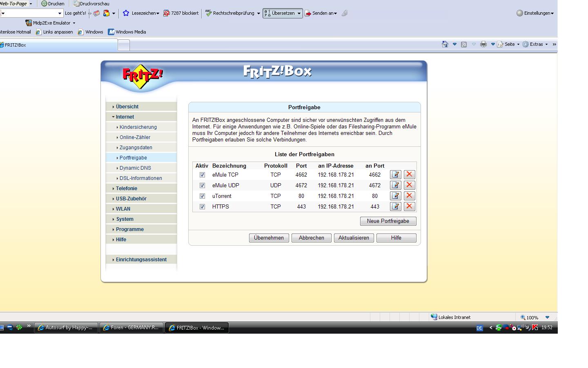Open the Online-Zähler submenu item
The image size is (588, 368).
pyautogui.click(x=141, y=137)
